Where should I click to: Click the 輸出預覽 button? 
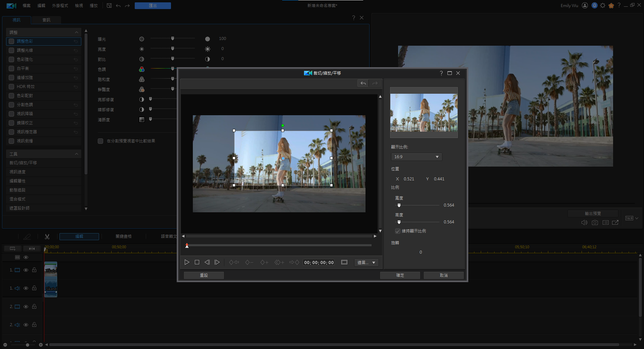(x=593, y=214)
